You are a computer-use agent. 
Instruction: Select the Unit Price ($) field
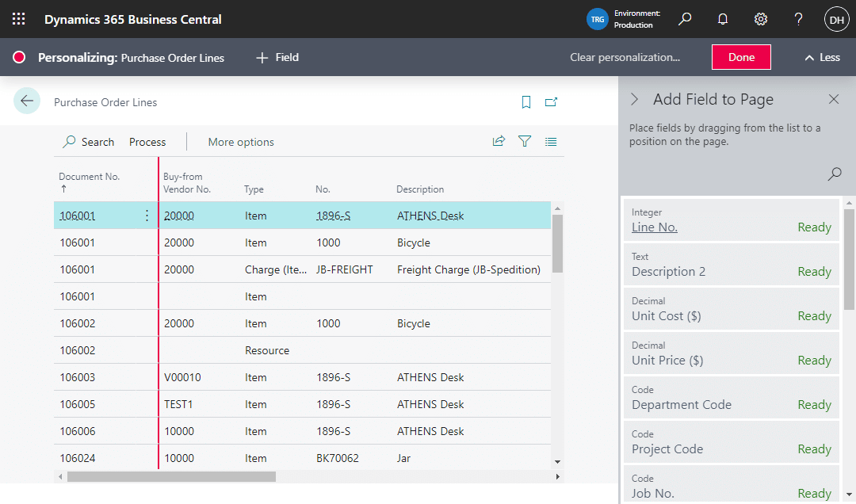click(x=731, y=353)
